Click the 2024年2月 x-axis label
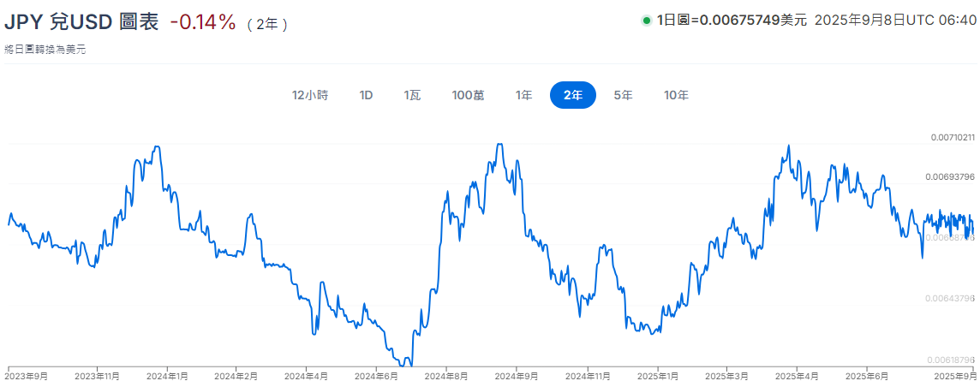Viewport: 980px width, 387px height. point(236,377)
